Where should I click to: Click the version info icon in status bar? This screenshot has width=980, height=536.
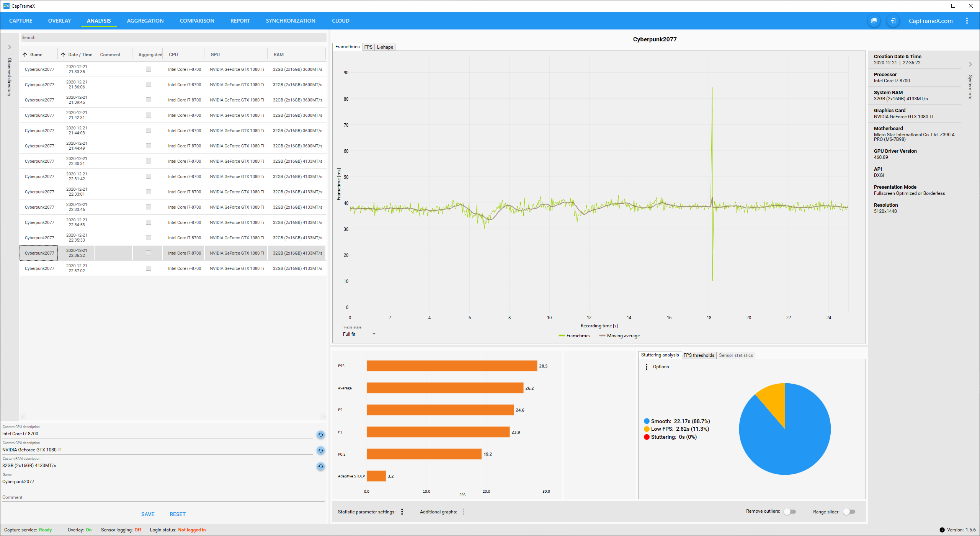point(942,530)
